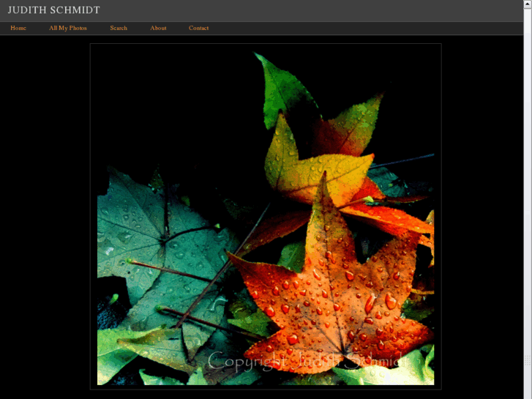532x399 pixels.
Task: Open the Home page link
Action: click(x=18, y=28)
